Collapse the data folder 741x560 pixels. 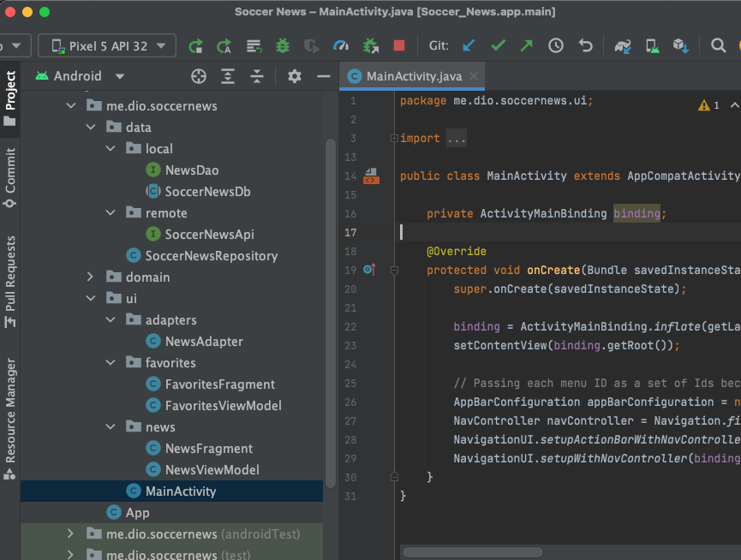click(x=91, y=127)
